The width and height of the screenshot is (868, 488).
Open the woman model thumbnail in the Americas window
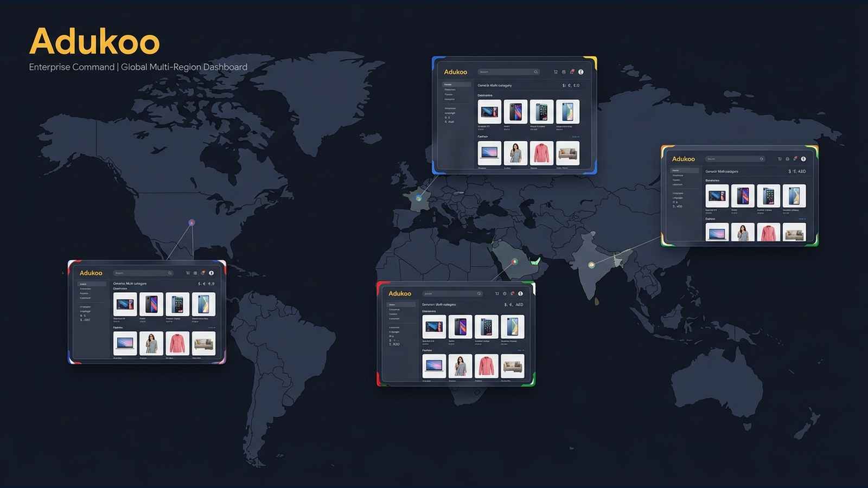point(151,343)
